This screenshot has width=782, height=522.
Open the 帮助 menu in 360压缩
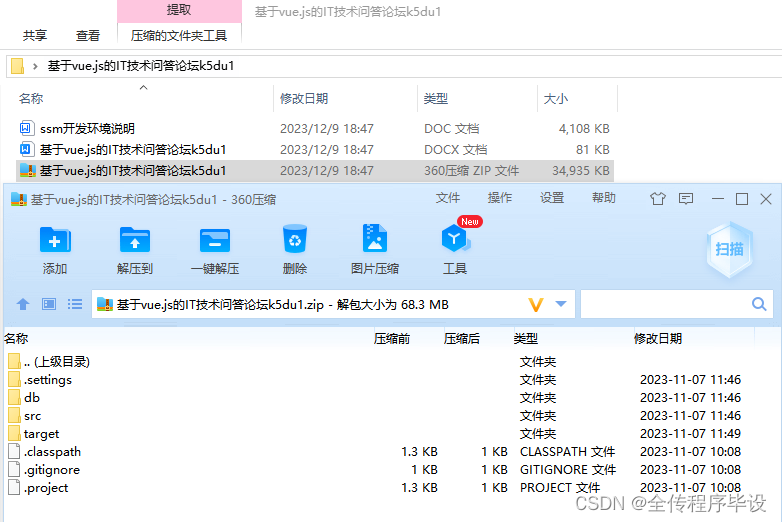pos(604,198)
